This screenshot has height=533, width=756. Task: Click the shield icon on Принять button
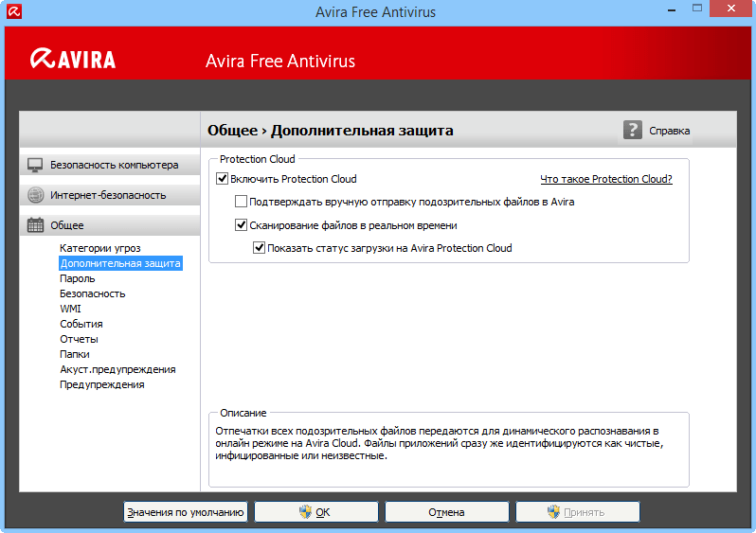click(x=553, y=512)
